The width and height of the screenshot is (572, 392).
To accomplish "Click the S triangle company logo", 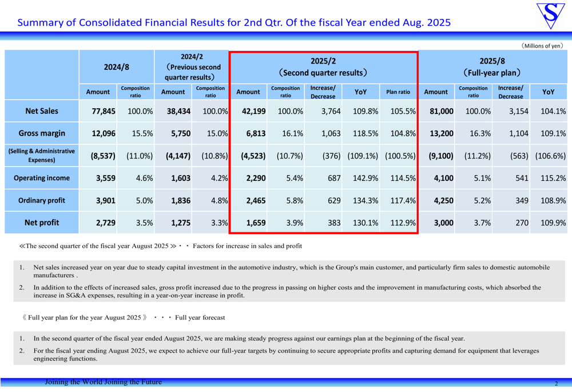I will coord(550,15).
